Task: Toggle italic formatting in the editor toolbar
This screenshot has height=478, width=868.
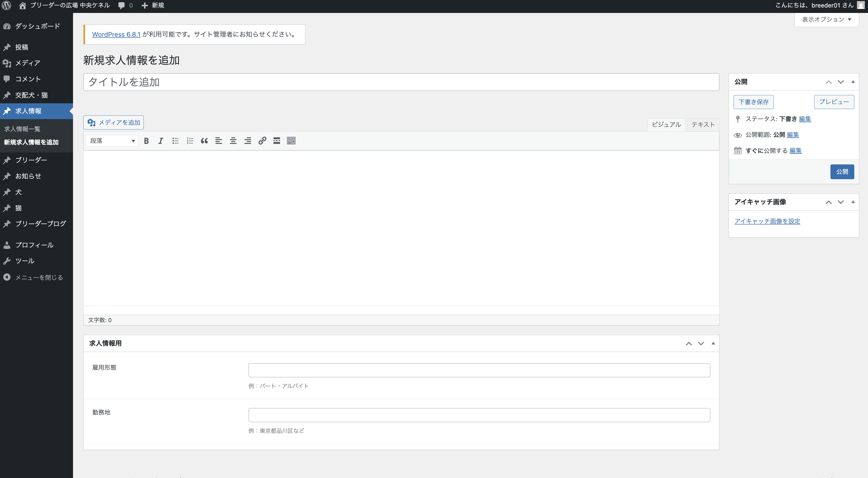Action: pyautogui.click(x=161, y=141)
